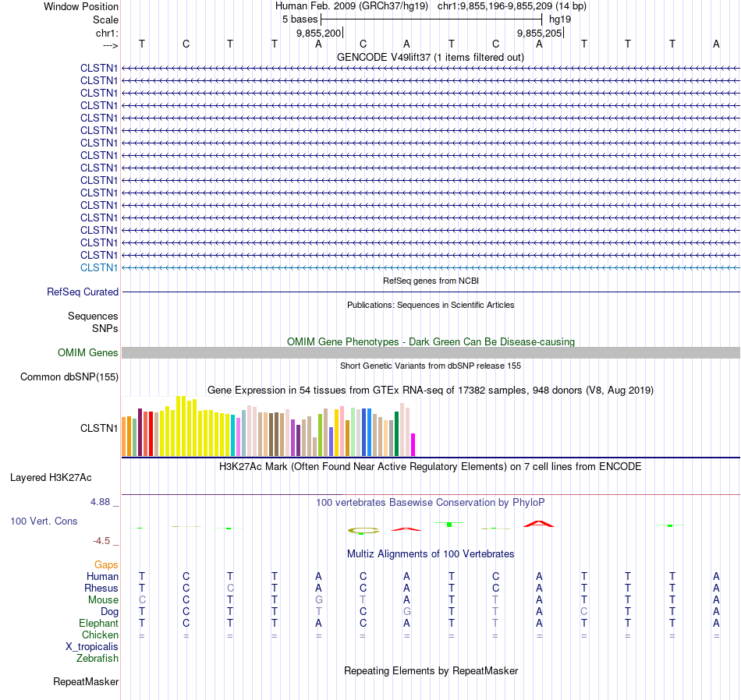Click the tallest red A logo in PhyloP track

[539, 524]
